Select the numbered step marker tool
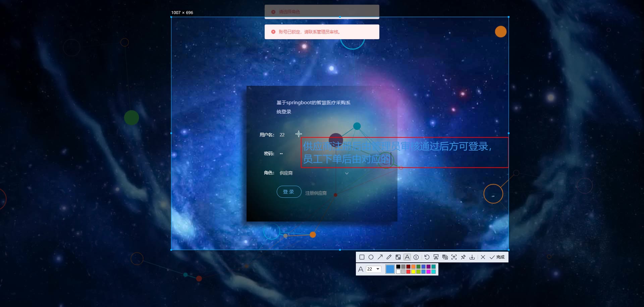This screenshot has height=307, width=644. click(x=416, y=257)
